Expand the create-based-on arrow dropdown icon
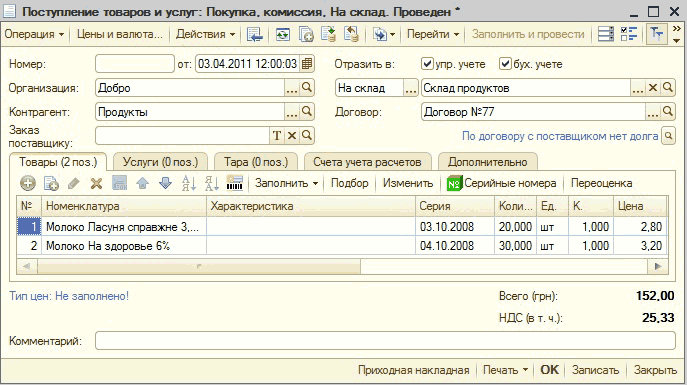The image size is (687, 385). tap(384, 34)
